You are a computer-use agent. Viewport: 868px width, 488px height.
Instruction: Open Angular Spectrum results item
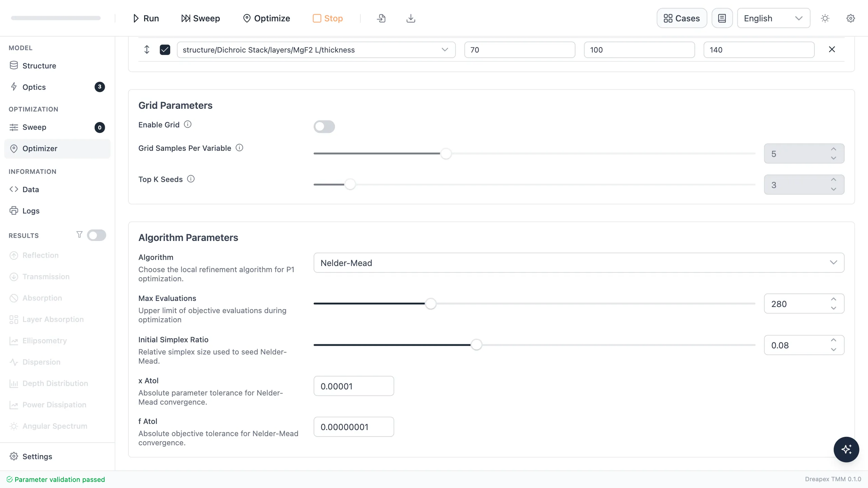tap(57, 426)
